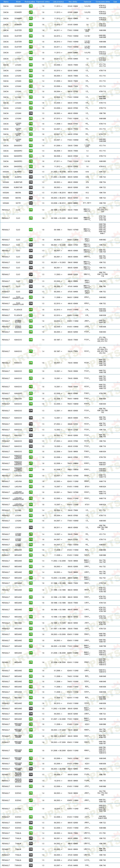Image resolution: width=120 pixels, height=868 pixels.
Task: Select the K7M 718 engine code cell
Action: [x=103, y=71]
